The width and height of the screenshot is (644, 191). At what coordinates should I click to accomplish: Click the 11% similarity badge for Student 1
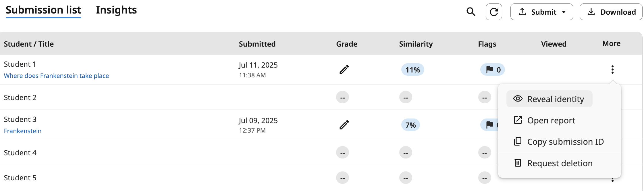pyautogui.click(x=412, y=69)
